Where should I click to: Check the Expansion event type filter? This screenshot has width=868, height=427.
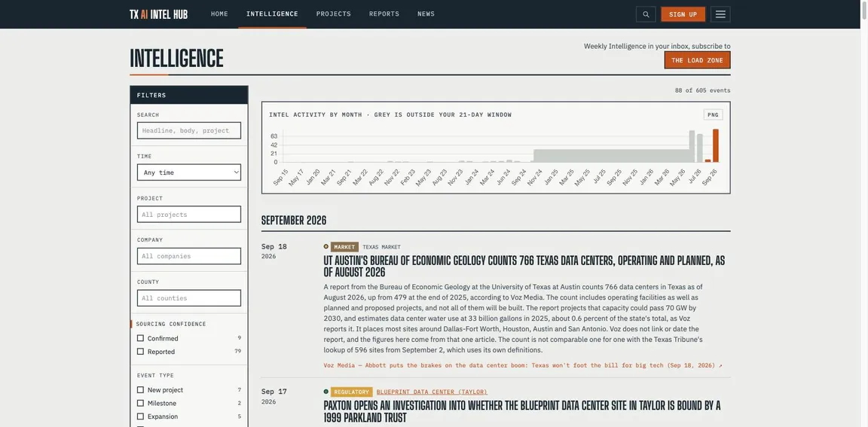click(x=141, y=416)
